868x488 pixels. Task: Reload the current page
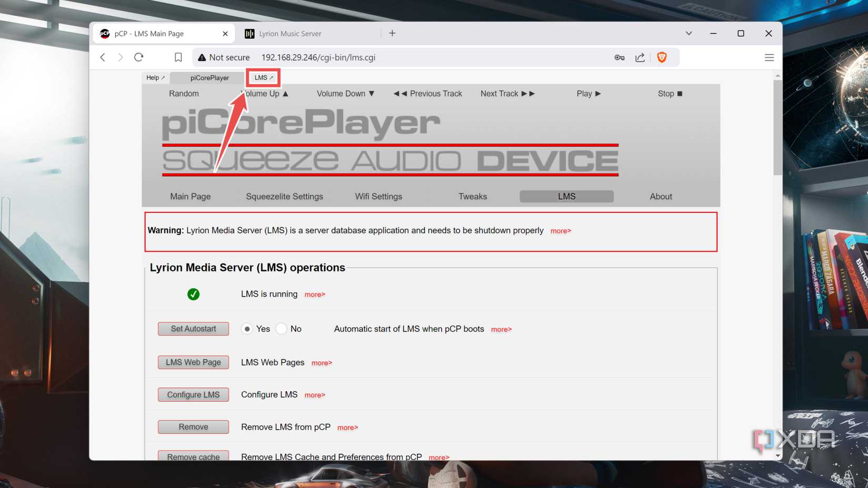click(x=138, y=57)
